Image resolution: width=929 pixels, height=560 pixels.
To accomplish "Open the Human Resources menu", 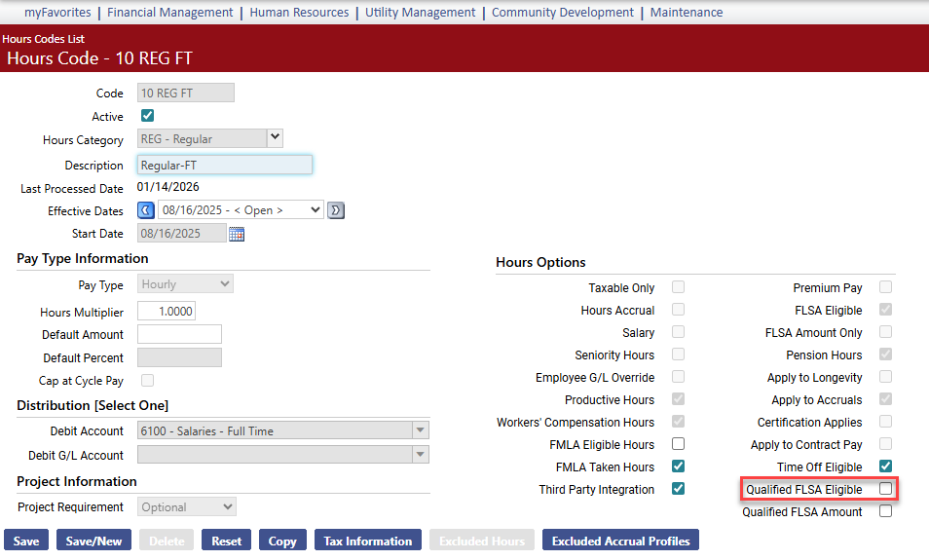I will 299,13.
